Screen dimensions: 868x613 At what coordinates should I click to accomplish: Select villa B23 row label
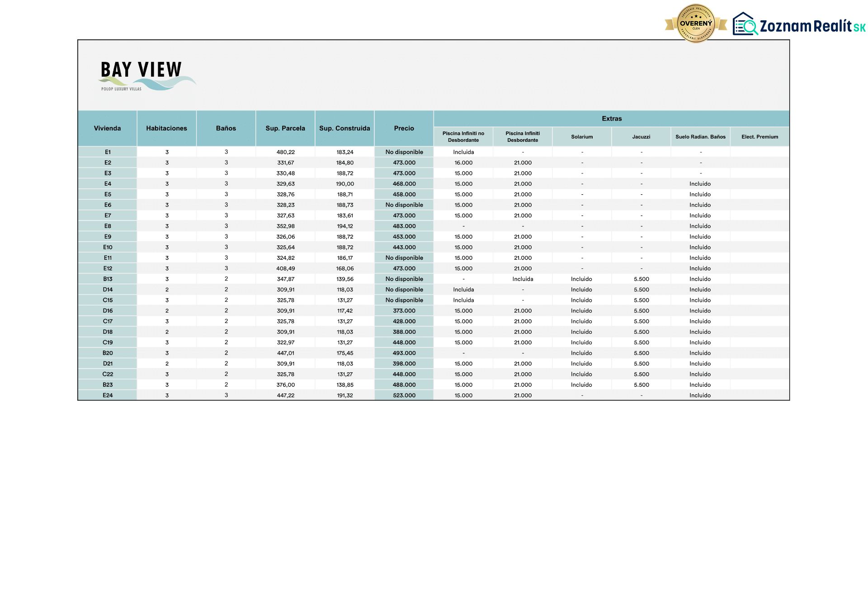pyautogui.click(x=108, y=385)
